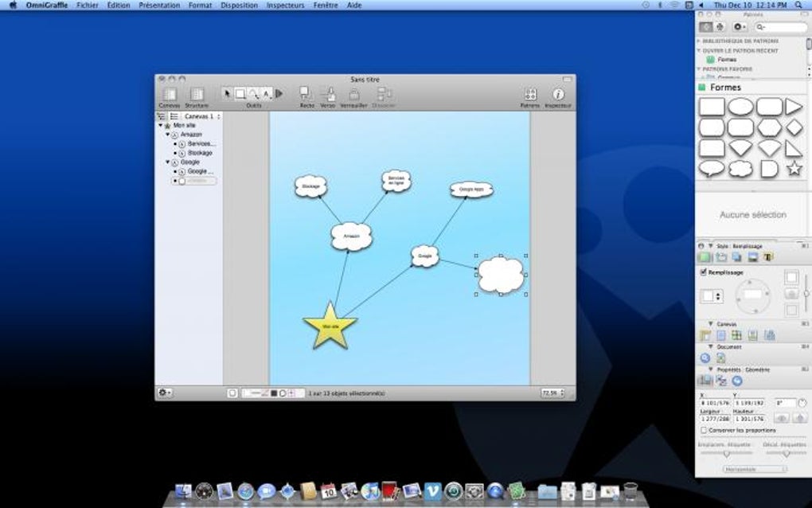Collapse the Style Remplissage inspector section
Image resolution: width=812 pixels, height=508 pixels.
pyautogui.click(x=710, y=246)
